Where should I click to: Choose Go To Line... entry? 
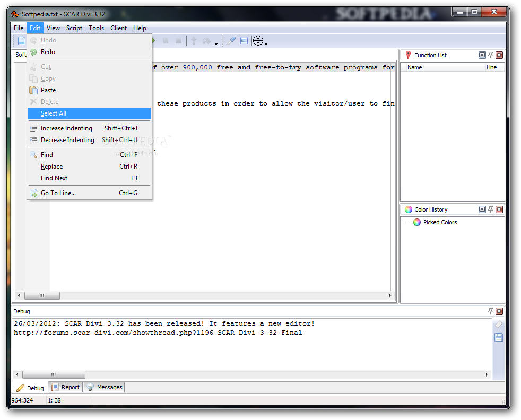pos(89,193)
